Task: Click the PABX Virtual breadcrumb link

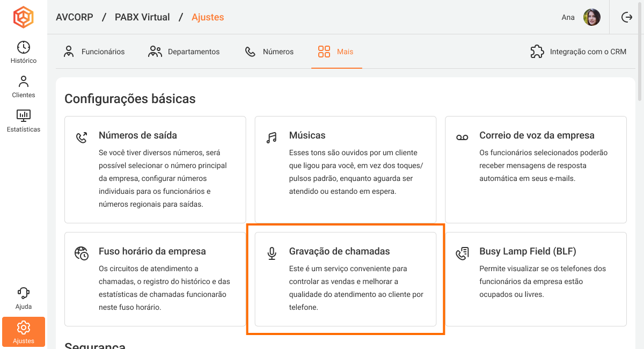Action: tap(142, 17)
